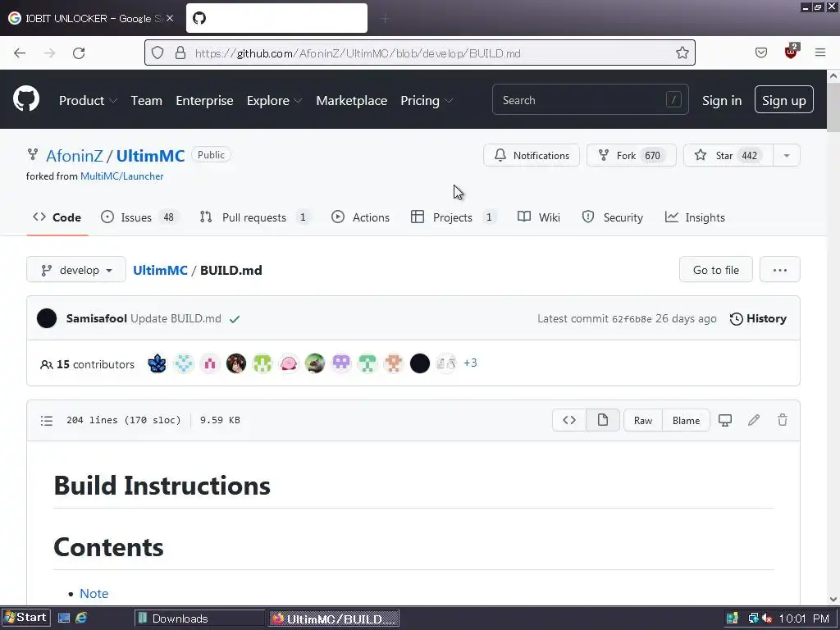Switch to the Wiki tab
Screen dimensions: 840x630
point(539,217)
